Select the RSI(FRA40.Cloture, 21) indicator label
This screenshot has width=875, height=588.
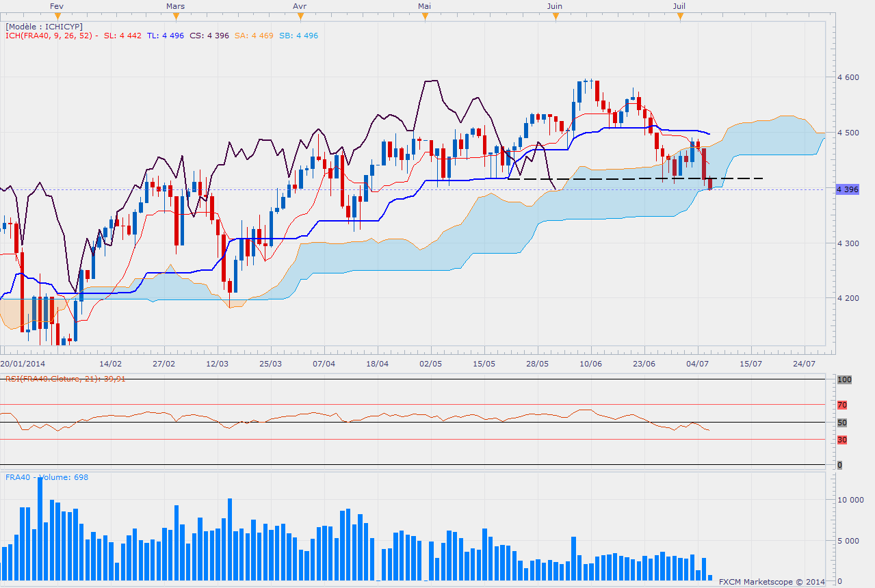(x=64, y=378)
